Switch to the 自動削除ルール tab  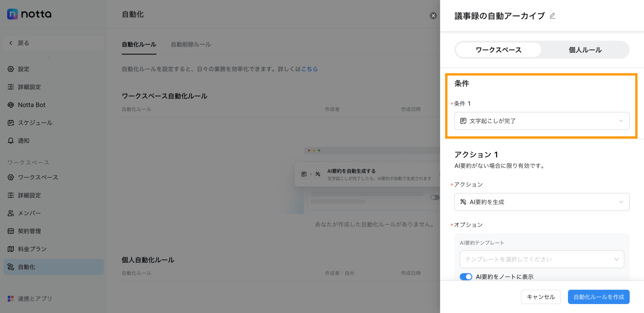(x=191, y=44)
